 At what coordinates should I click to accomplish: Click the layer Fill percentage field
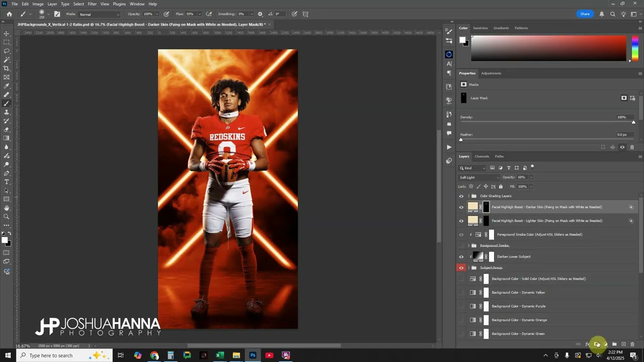pyautogui.click(x=522, y=187)
